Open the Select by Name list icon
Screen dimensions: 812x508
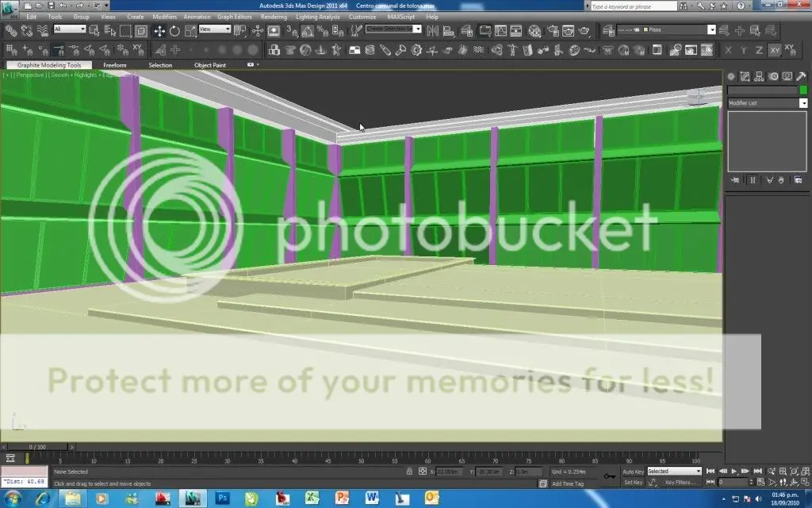point(109,31)
